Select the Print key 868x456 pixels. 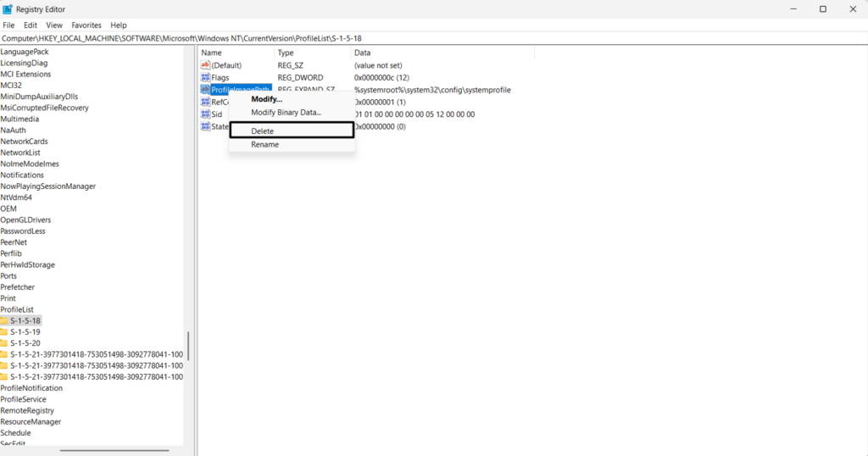coord(8,298)
